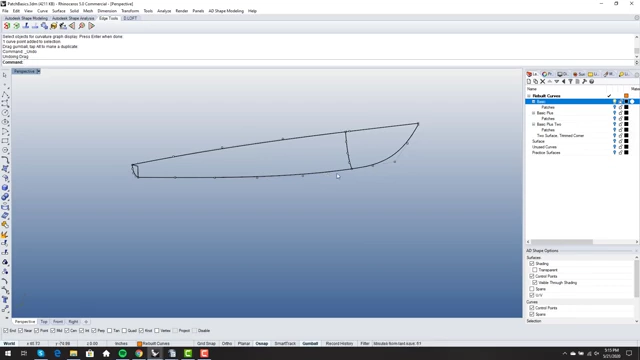Viewport: 640px width, 360px height.
Task: Click the first Edge Tools toolbar icon
Action: (7, 26)
